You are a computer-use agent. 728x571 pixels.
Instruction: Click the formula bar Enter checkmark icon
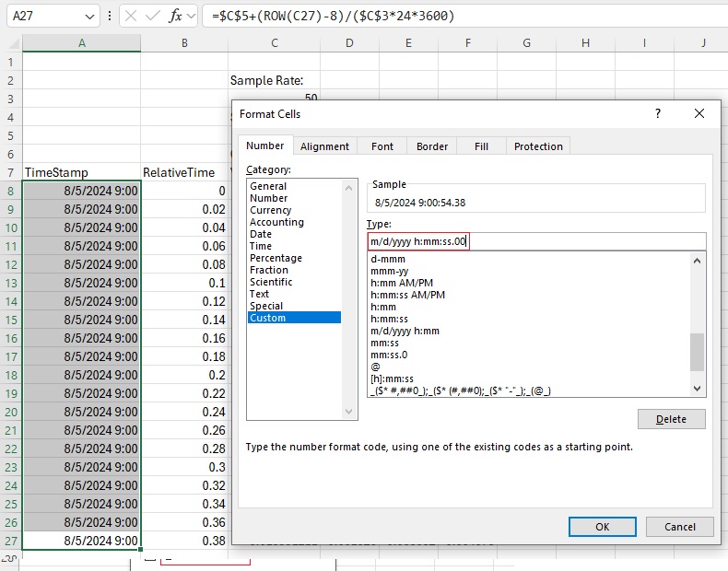[x=152, y=17]
